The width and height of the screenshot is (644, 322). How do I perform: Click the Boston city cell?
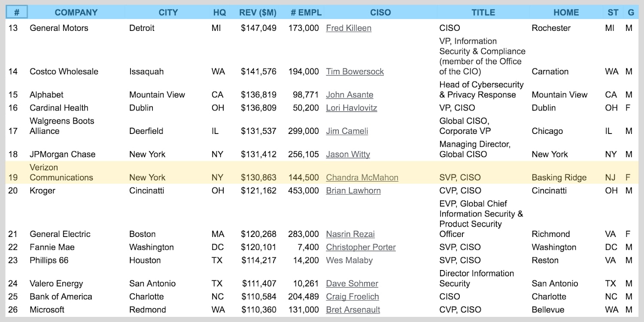coord(143,234)
